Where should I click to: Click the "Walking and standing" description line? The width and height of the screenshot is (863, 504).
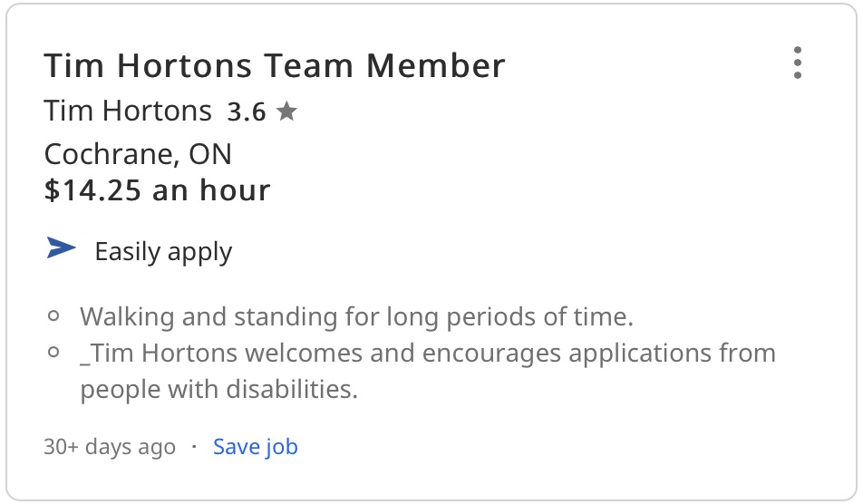356,317
